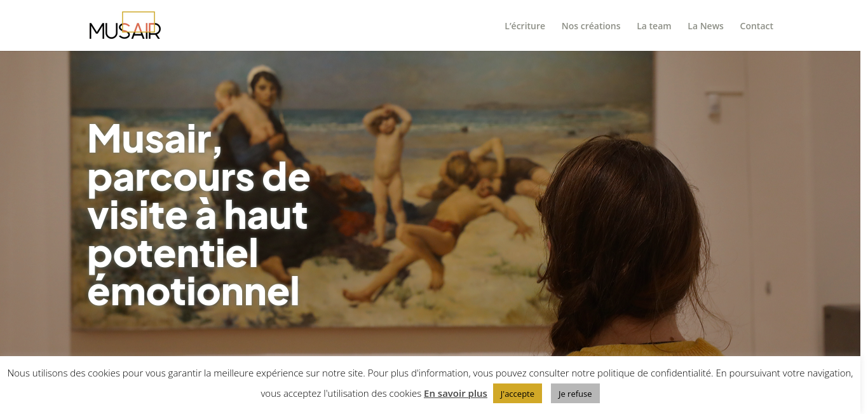Open the L'écriture menu item
Viewport: 868px width, 414px height.
[x=525, y=26]
